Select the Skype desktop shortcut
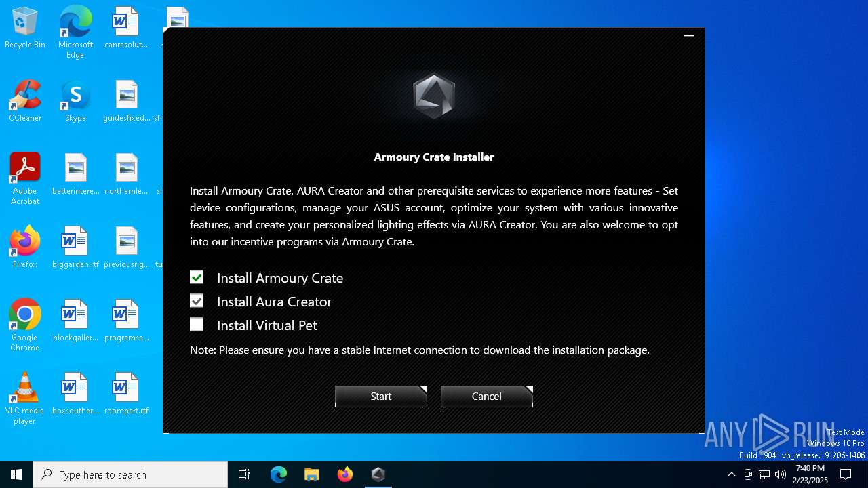The height and width of the screenshot is (488, 868). click(x=75, y=102)
